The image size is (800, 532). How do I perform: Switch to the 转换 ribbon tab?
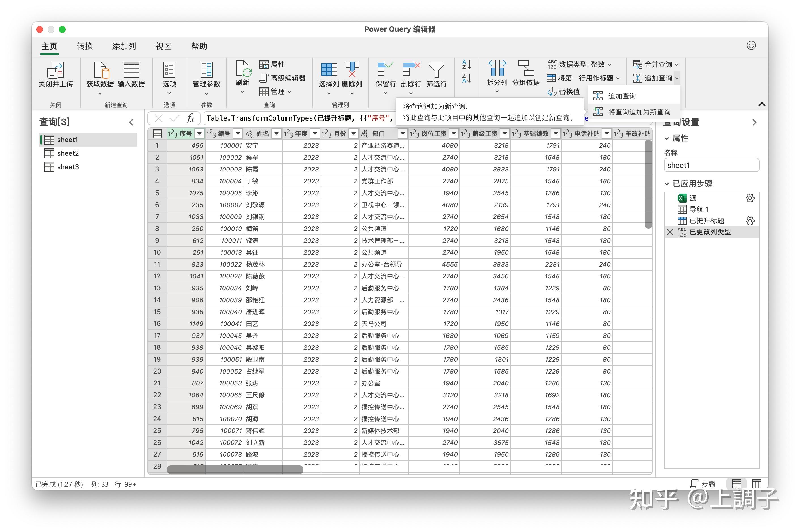(84, 46)
